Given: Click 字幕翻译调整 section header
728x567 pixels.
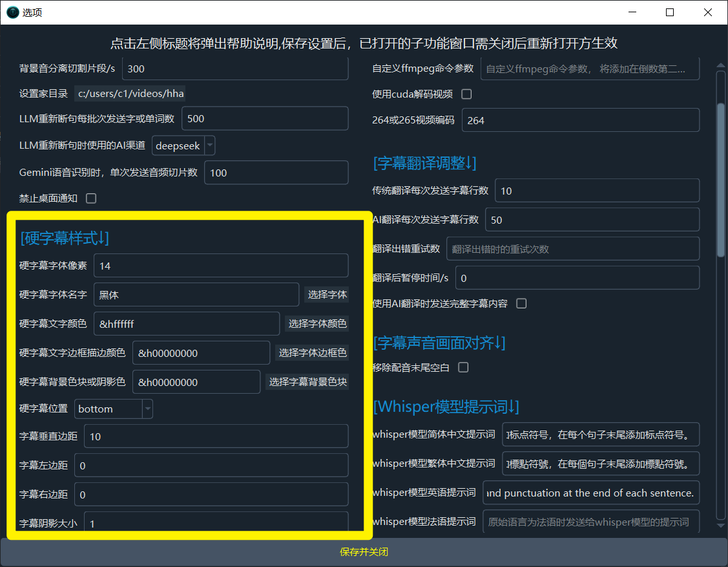Looking at the screenshot, I should click(x=424, y=163).
